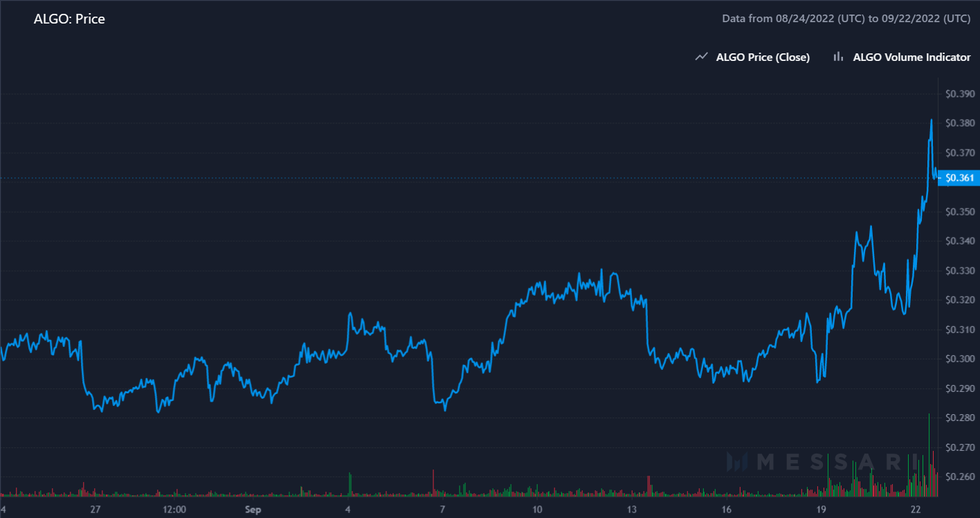Click the 27 date label on the time axis
The width and height of the screenshot is (980, 518).
[x=96, y=510]
